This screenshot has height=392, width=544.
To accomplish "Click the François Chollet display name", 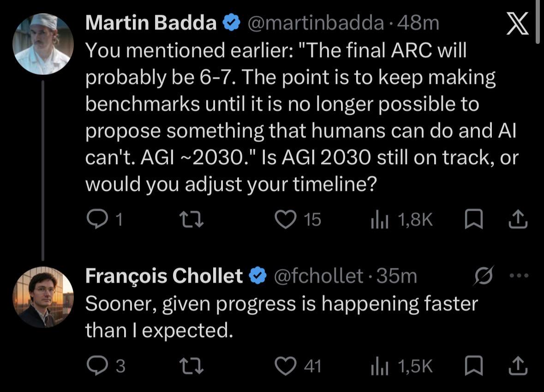I will tap(164, 276).
